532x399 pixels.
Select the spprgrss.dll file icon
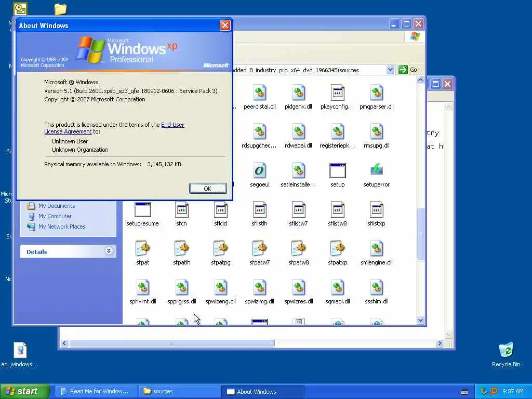click(x=181, y=288)
